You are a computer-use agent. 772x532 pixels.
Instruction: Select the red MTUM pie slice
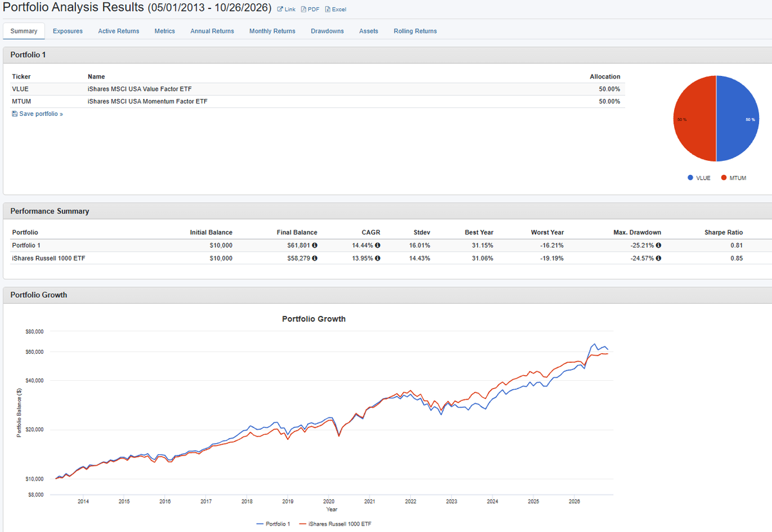[x=695, y=118]
